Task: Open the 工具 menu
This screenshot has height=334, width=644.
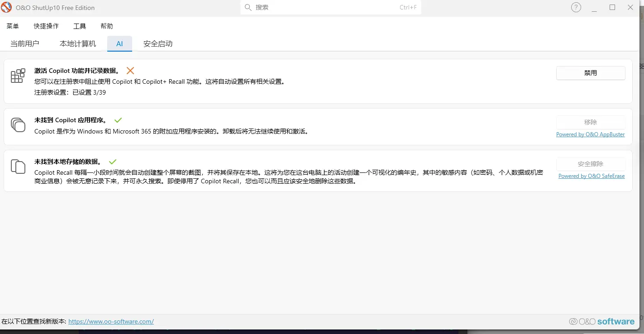Action: [80, 26]
